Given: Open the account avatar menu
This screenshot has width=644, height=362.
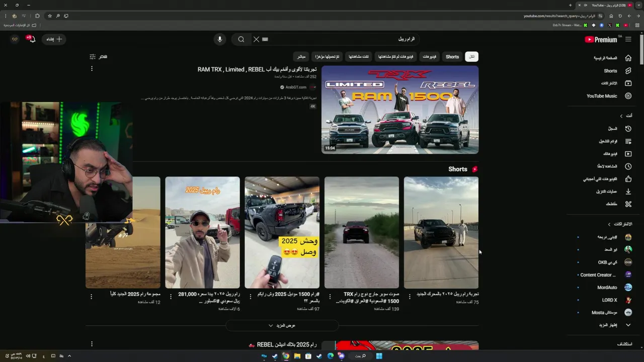Looking at the screenshot, I should point(15,39).
